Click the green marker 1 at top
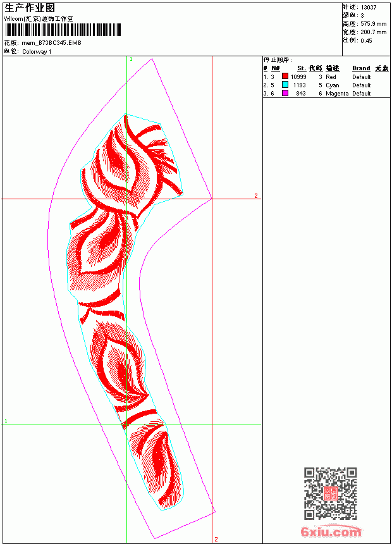 131,59
